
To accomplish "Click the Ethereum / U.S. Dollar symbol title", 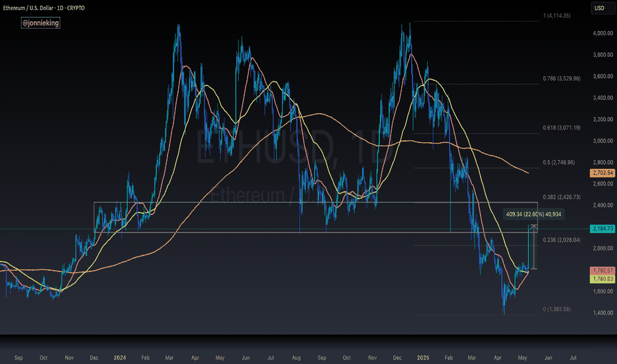I will (x=44, y=8).
